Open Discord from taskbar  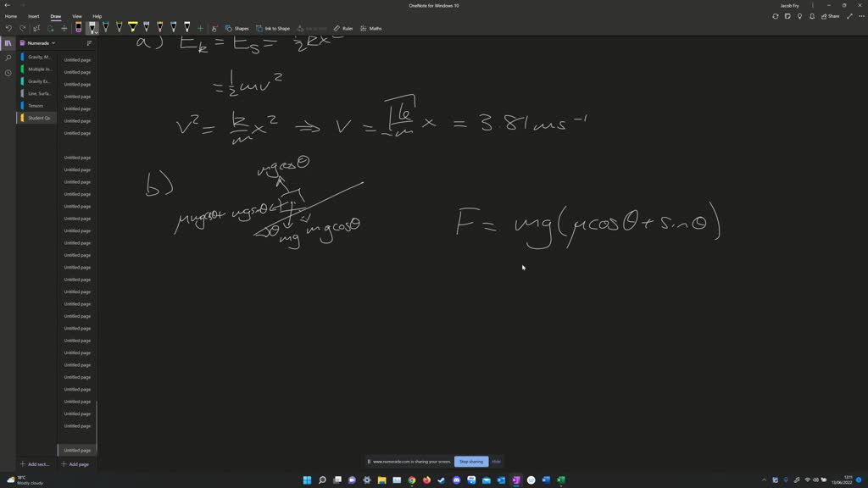pyautogui.click(x=457, y=480)
